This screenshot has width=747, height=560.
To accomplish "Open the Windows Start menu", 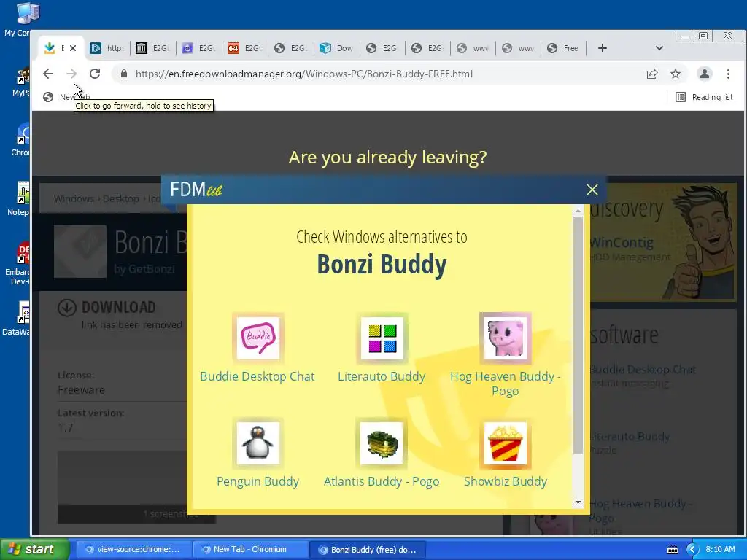I will coord(35,549).
